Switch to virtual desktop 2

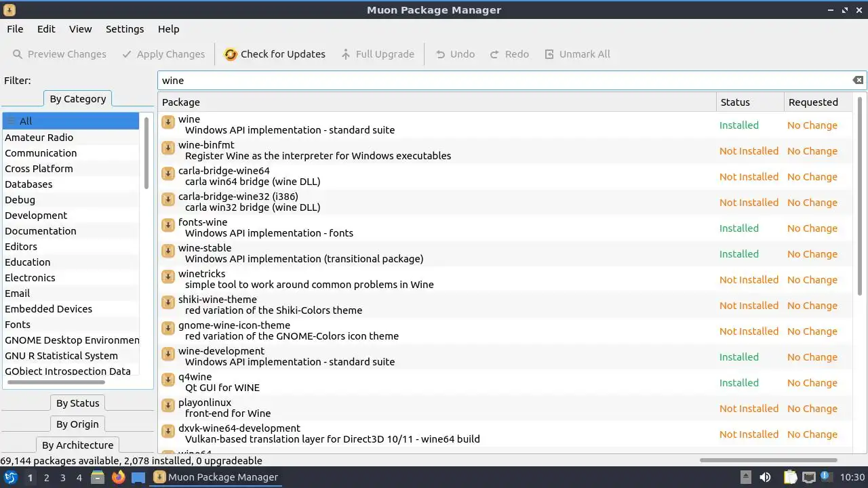click(x=46, y=478)
